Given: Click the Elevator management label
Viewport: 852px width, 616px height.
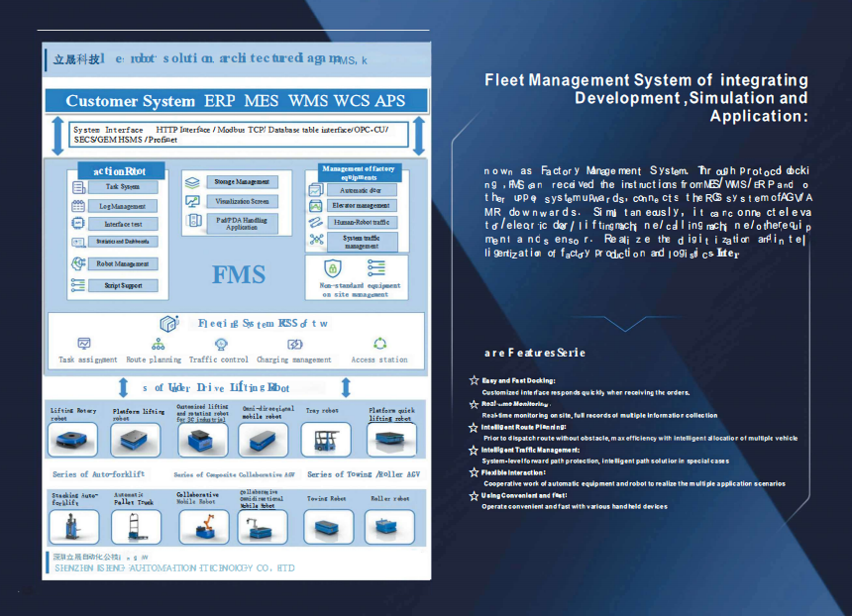Looking at the screenshot, I should pyautogui.click(x=360, y=205).
